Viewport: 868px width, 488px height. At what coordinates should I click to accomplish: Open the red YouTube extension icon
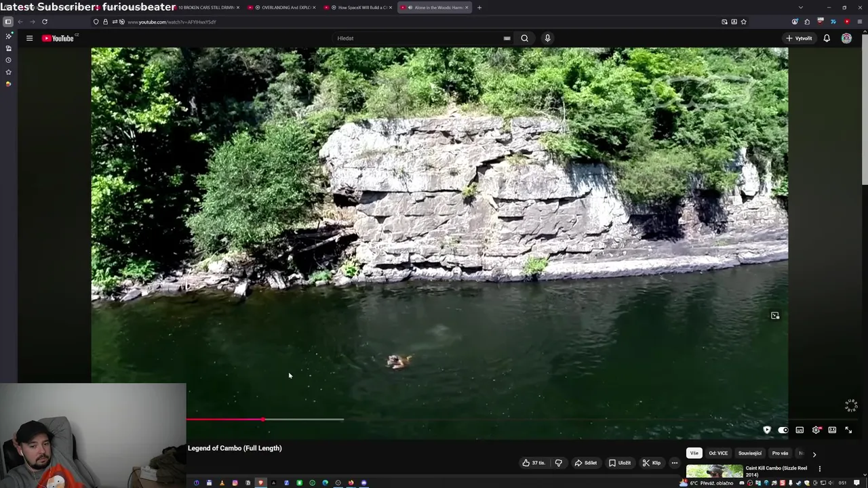coord(846,22)
